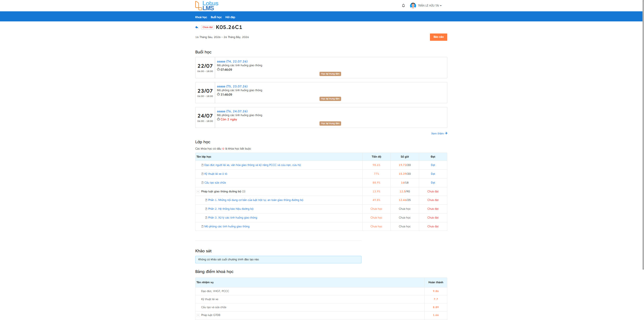
Task: Click the user avatar picture
Action: click(413, 6)
